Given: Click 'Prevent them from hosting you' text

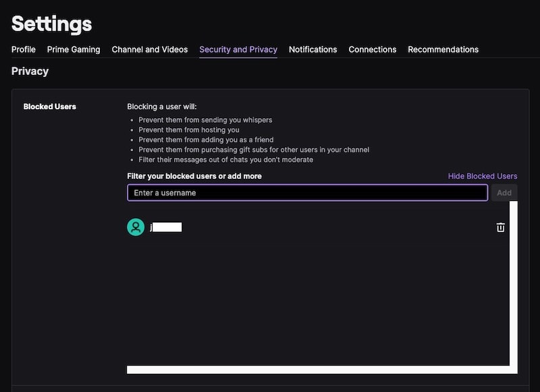Looking at the screenshot, I should click(x=189, y=130).
